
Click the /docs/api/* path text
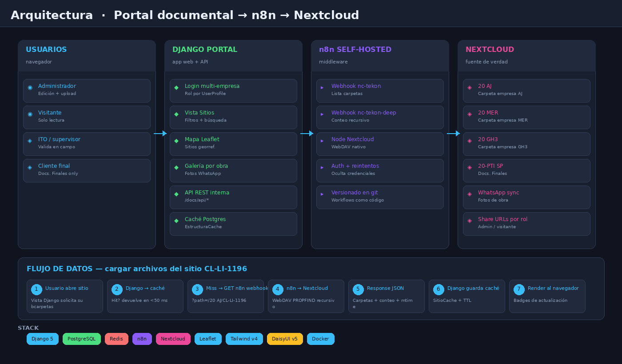click(197, 200)
